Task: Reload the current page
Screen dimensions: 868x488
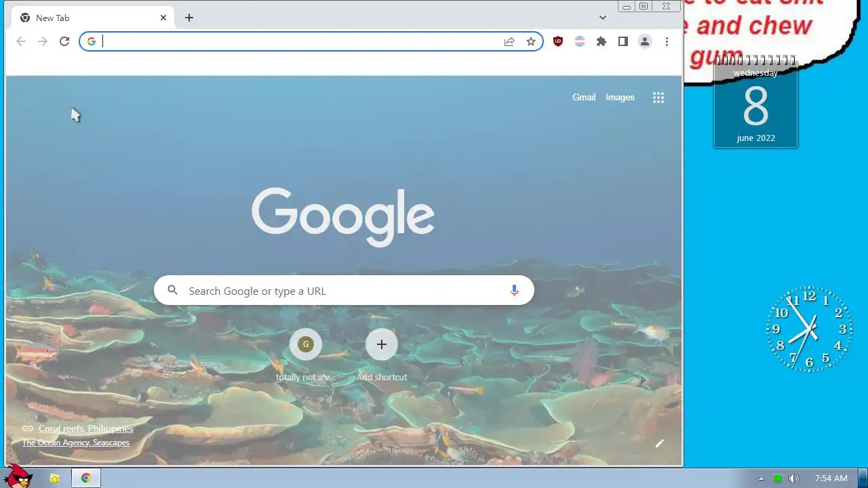Action: pyautogui.click(x=64, y=41)
